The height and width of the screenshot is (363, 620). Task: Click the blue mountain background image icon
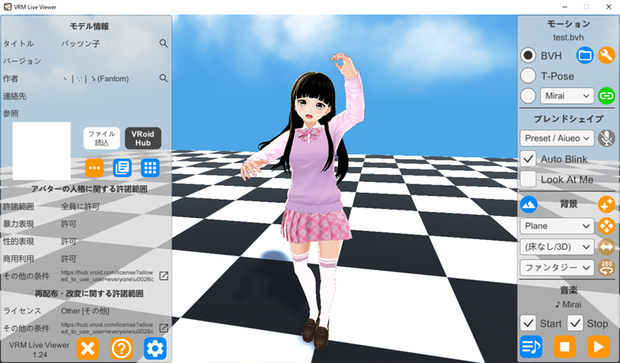pos(529,204)
